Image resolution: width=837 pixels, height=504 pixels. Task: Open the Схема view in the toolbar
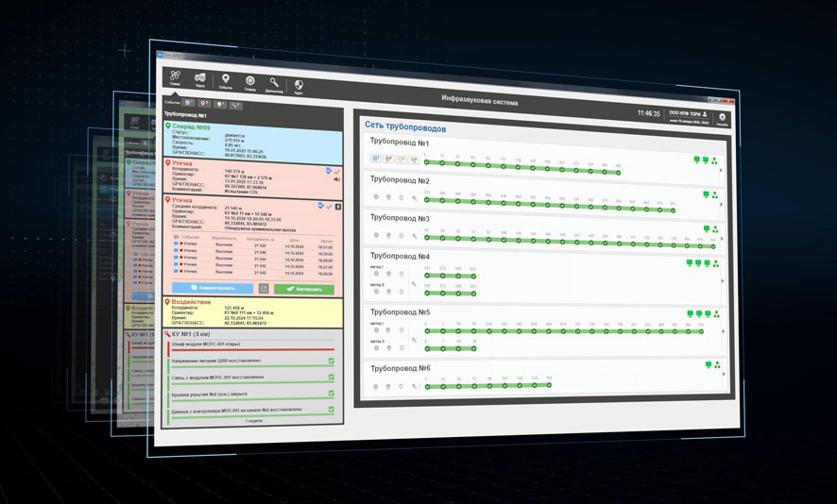tap(176, 77)
